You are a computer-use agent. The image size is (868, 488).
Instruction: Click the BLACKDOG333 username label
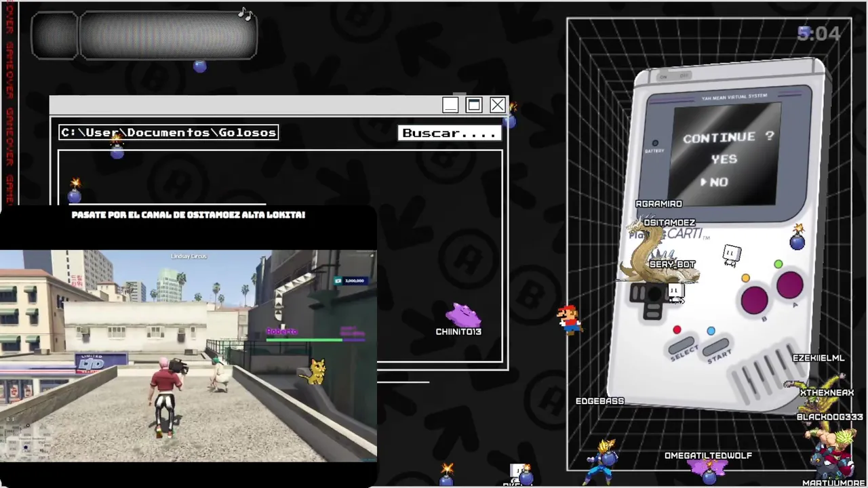(830, 417)
